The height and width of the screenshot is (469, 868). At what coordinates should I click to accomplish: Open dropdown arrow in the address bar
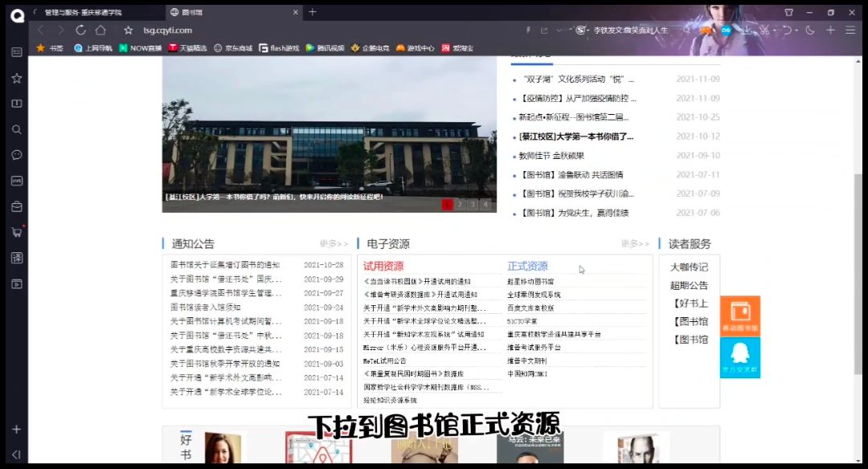559,31
